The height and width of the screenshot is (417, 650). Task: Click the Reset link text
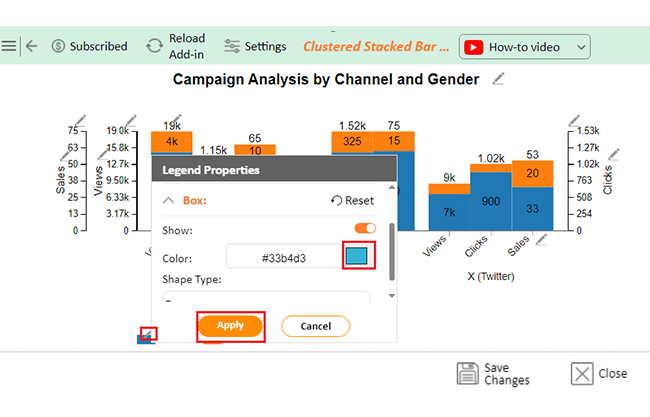click(x=359, y=201)
